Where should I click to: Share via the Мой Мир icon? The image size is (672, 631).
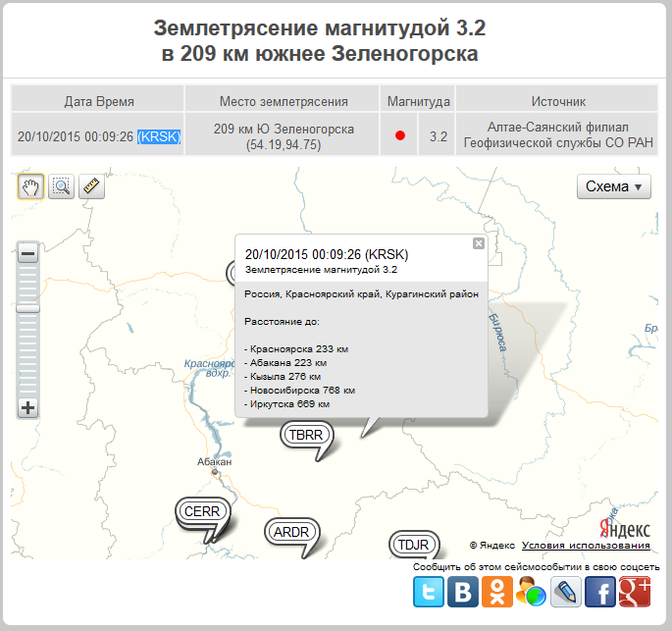point(531,592)
